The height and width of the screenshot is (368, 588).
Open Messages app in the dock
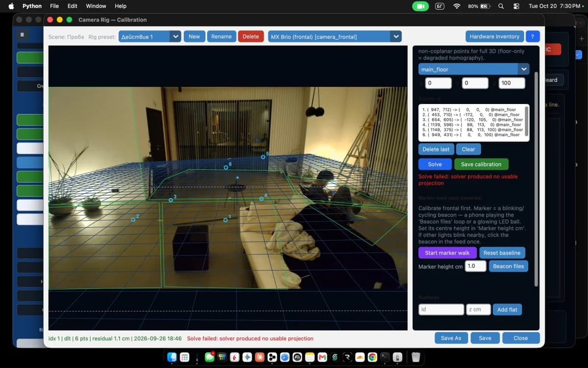click(x=210, y=357)
